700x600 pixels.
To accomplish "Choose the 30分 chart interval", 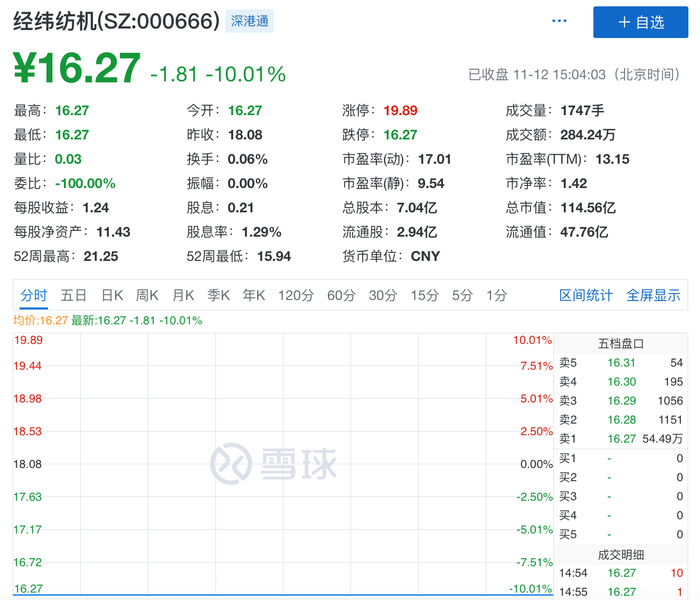I will [383, 295].
